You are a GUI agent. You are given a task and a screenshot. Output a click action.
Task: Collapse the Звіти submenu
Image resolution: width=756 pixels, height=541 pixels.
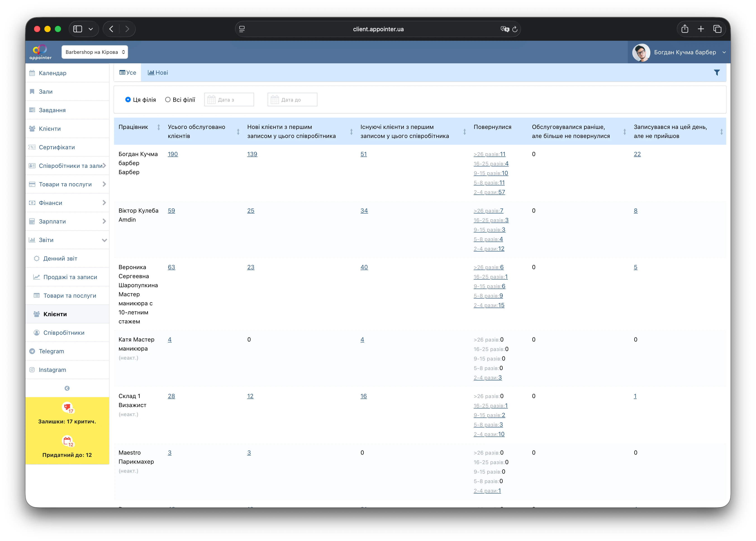coord(104,240)
